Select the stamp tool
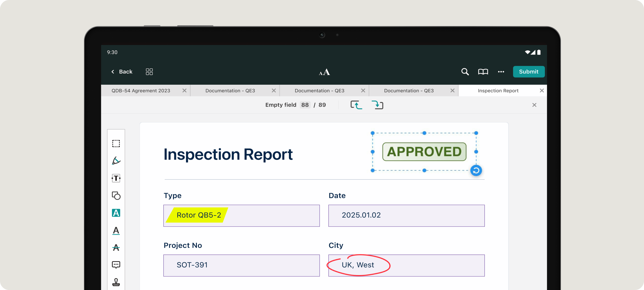 click(116, 282)
